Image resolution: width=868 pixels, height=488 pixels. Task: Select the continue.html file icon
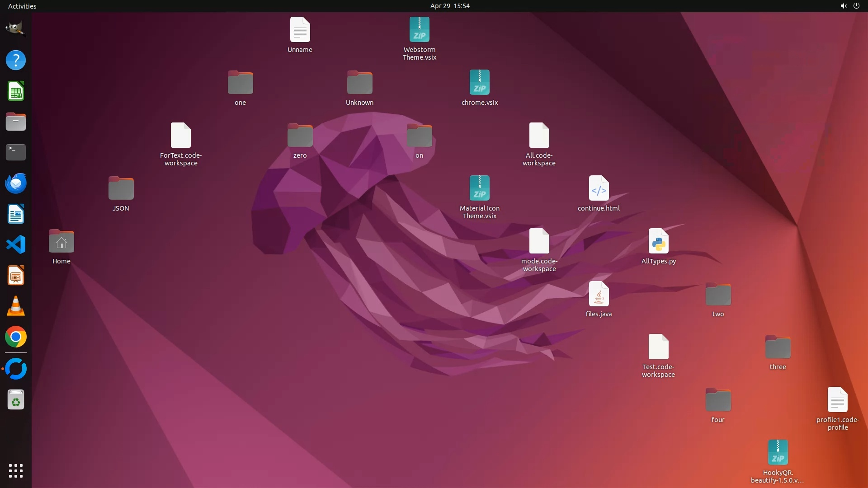click(599, 188)
